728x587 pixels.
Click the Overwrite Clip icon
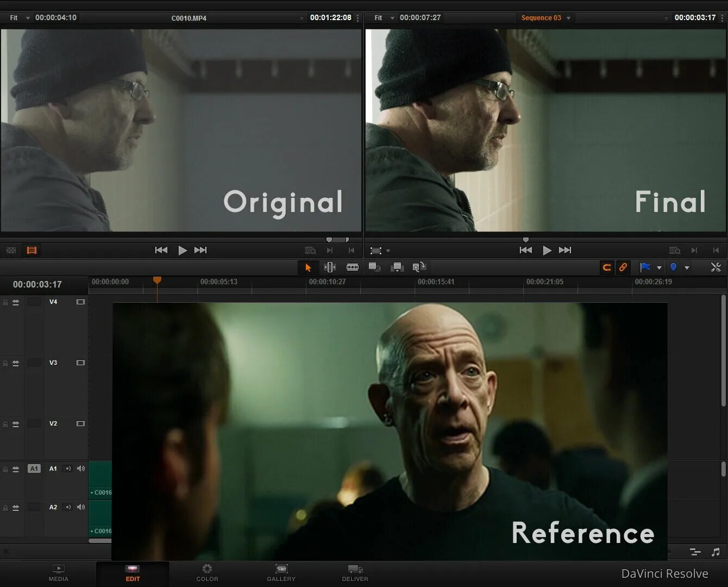(397, 267)
